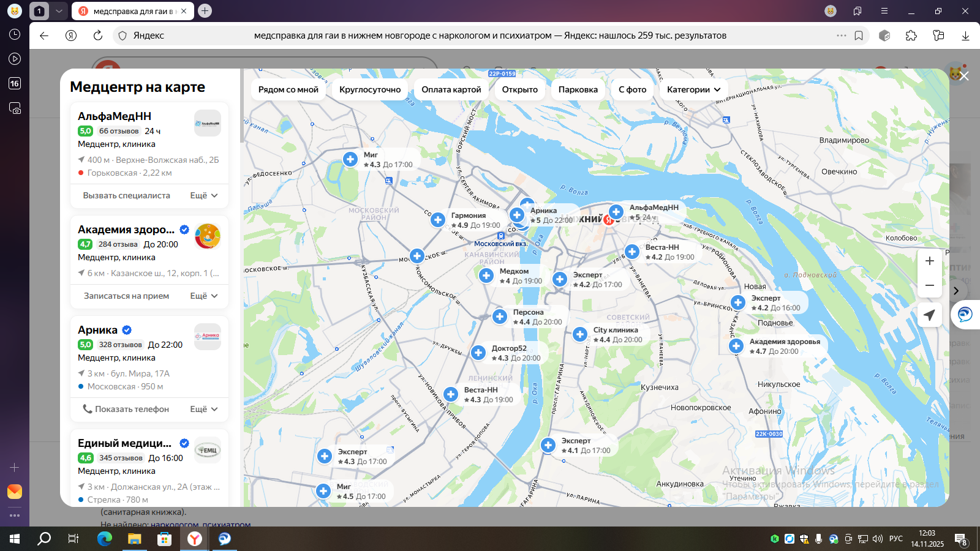Screen dimensions: 980x551
Task: Click the Гармония clinic map marker
Action: click(437, 220)
